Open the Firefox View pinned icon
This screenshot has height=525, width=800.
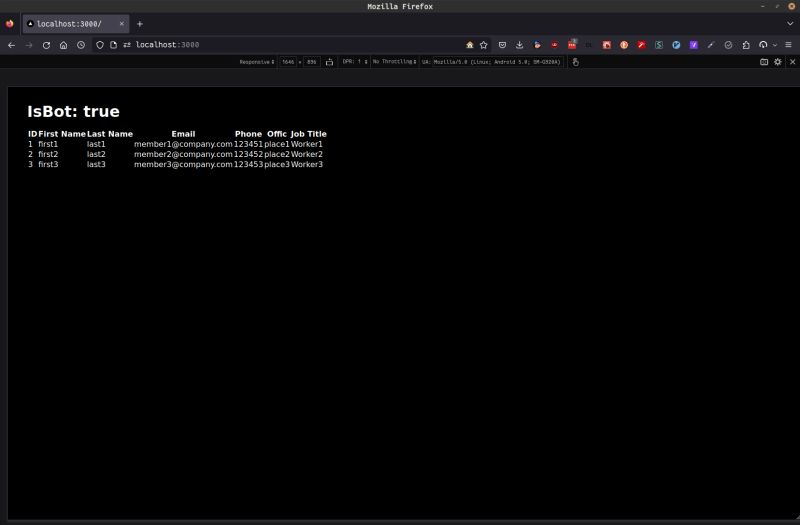tap(10, 23)
